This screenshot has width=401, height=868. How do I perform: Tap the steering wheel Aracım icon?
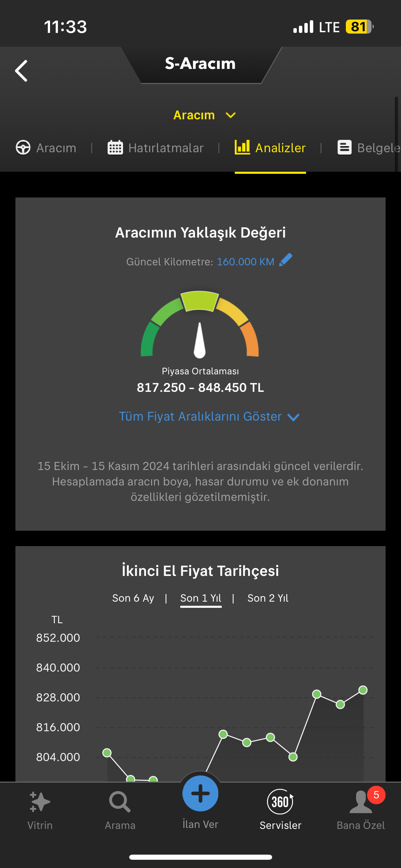pos(23,148)
